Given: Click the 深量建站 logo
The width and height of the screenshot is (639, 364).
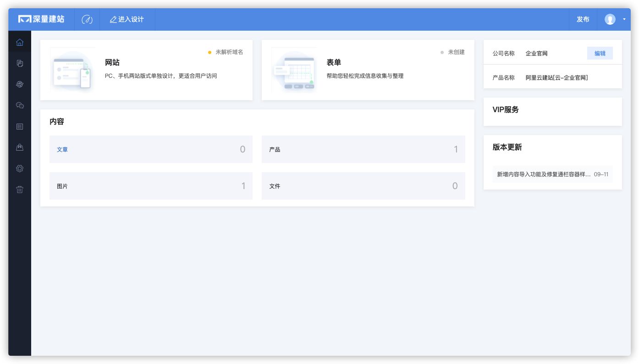Looking at the screenshot, I should pyautogui.click(x=41, y=19).
